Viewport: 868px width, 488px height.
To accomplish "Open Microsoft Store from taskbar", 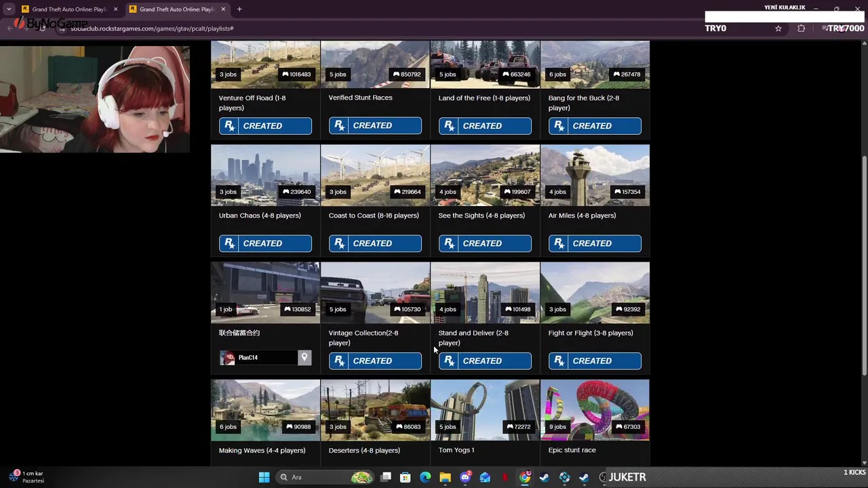I will 406,477.
